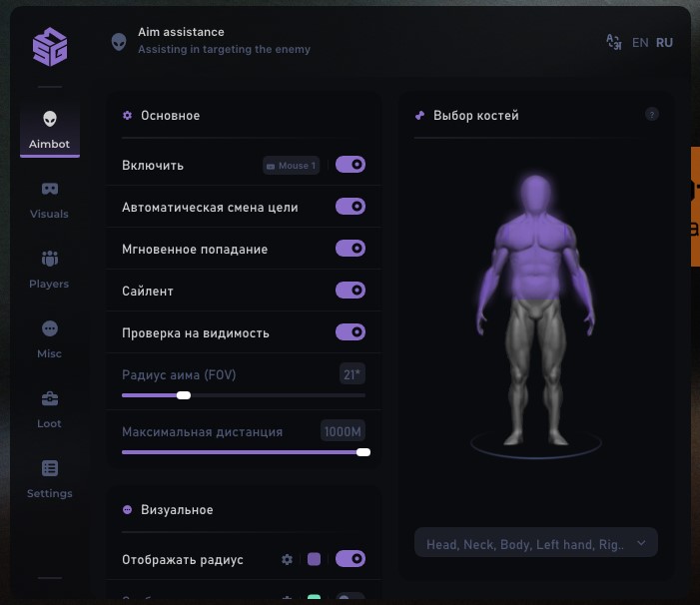Click the help question mark in Выбор костей
The width and height of the screenshot is (700, 605).
pos(652,114)
